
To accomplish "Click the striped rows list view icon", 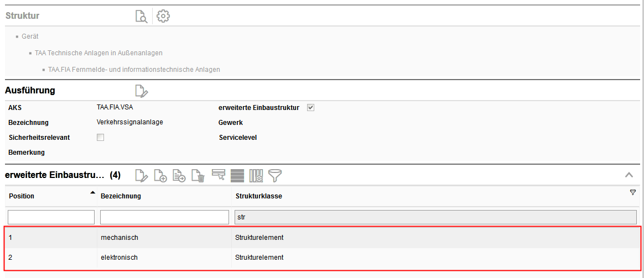I will [237, 176].
